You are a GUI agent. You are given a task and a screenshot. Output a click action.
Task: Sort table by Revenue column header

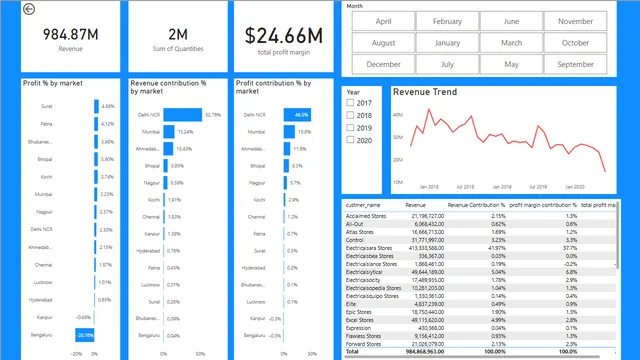416,205
